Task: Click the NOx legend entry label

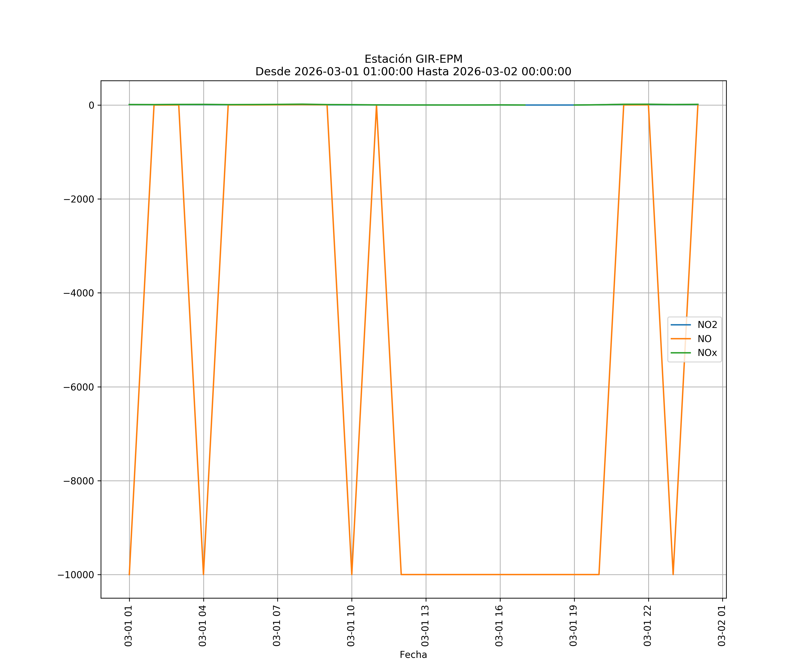Action: [x=707, y=353]
